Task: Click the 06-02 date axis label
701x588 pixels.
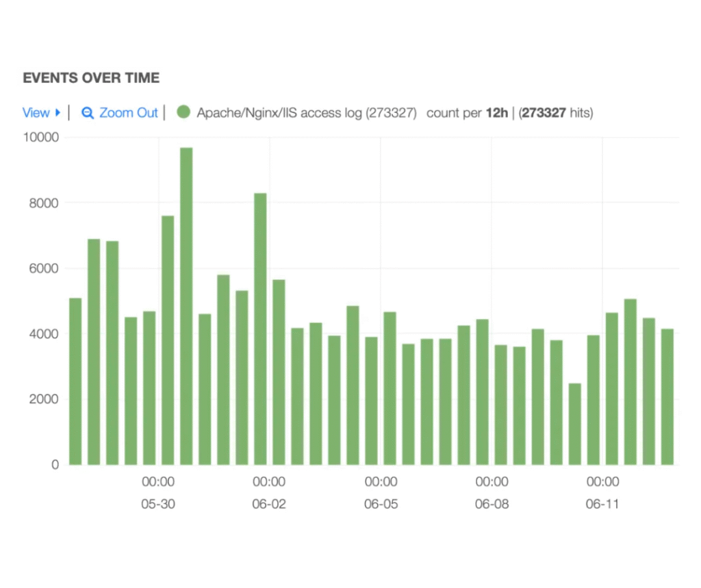Action: click(x=269, y=504)
